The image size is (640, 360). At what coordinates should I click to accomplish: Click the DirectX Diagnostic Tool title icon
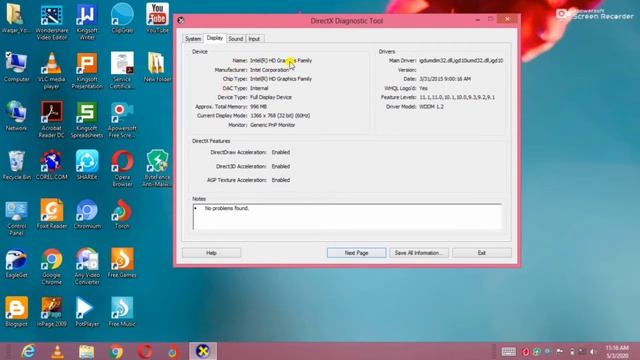coord(181,20)
